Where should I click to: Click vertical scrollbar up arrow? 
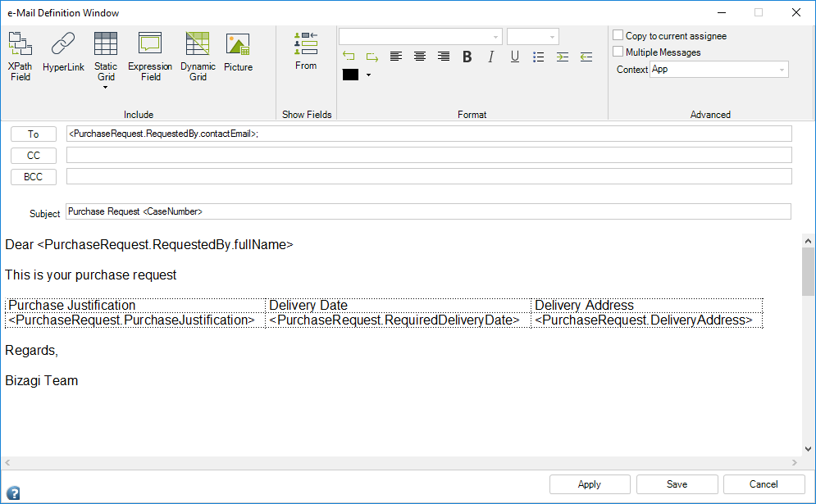coord(808,241)
